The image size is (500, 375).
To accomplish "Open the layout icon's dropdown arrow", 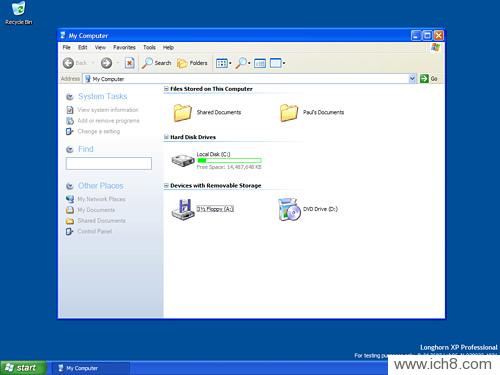I will [284, 63].
